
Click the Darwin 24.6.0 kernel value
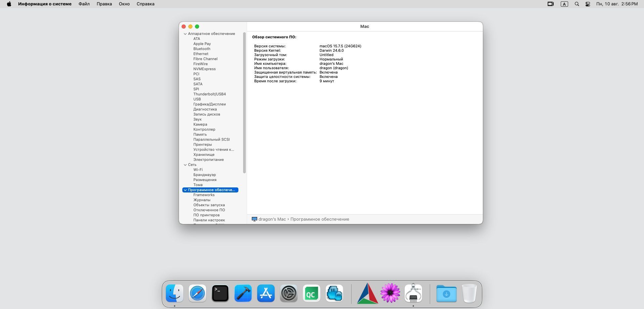coord(331,51)
